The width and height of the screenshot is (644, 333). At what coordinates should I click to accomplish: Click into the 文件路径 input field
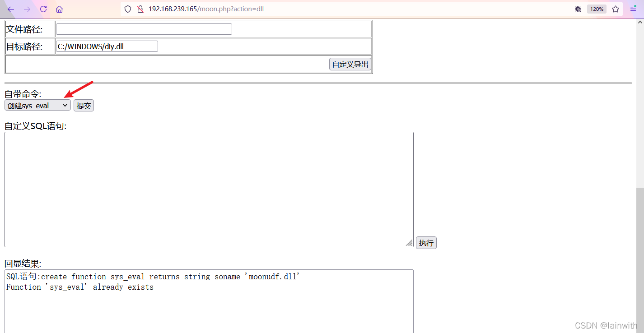pos(144,29)
